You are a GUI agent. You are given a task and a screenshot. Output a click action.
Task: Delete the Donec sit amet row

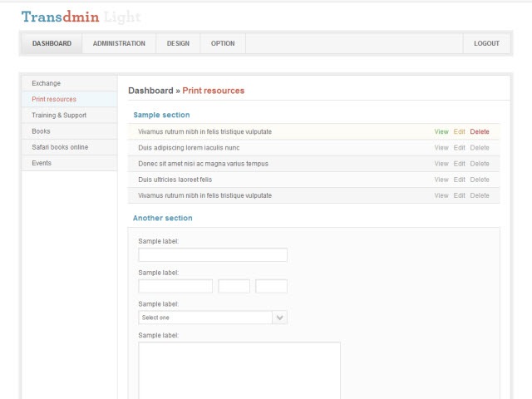(x=480, y=164)
